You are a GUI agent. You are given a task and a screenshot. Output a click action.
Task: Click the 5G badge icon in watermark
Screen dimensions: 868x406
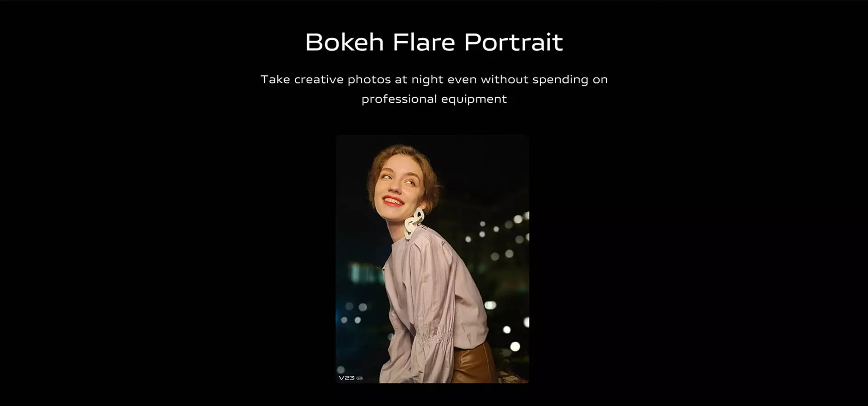pos(359,378)
